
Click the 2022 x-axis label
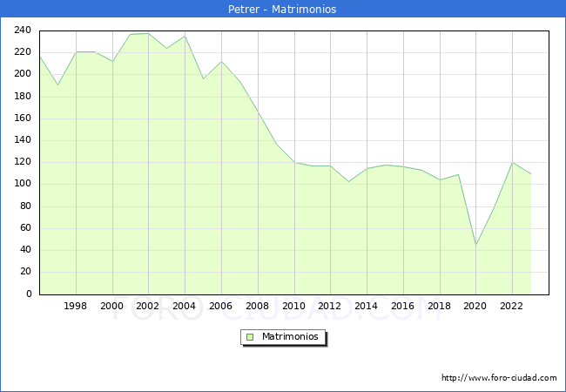[x=511, y=306]
